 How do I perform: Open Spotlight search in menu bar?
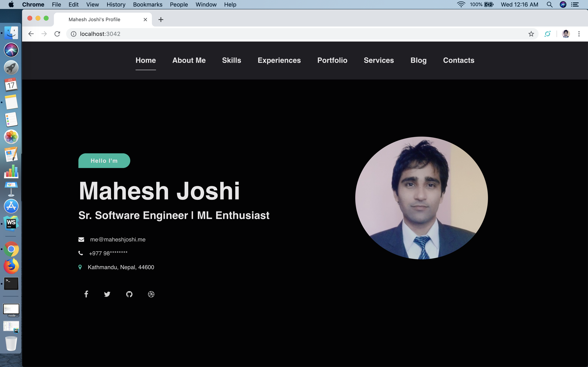[549, 5]
